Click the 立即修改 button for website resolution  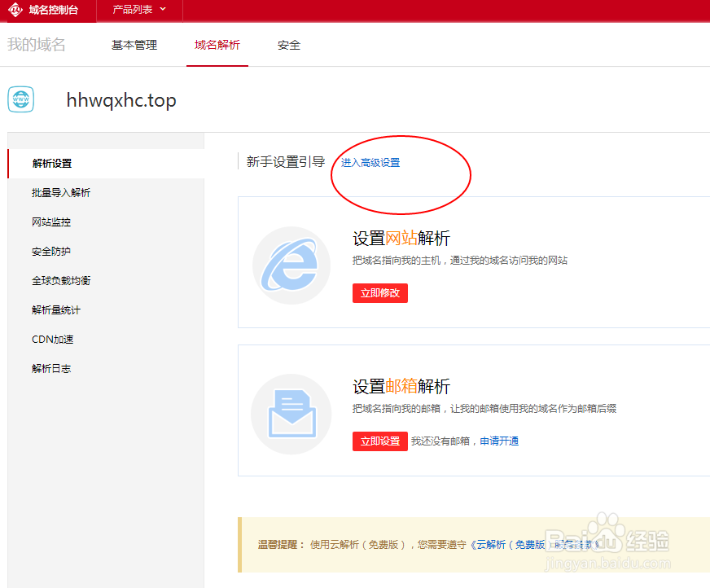pos(379,292)
